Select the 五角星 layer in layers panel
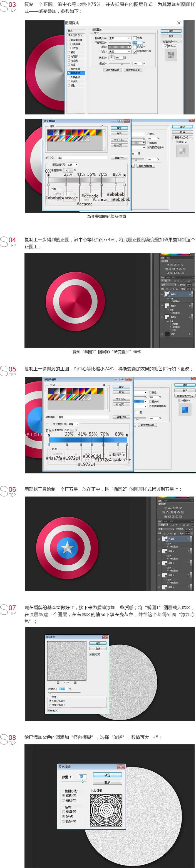The height and width of the screenshot is (868, 196). click(x=175, y=539)
